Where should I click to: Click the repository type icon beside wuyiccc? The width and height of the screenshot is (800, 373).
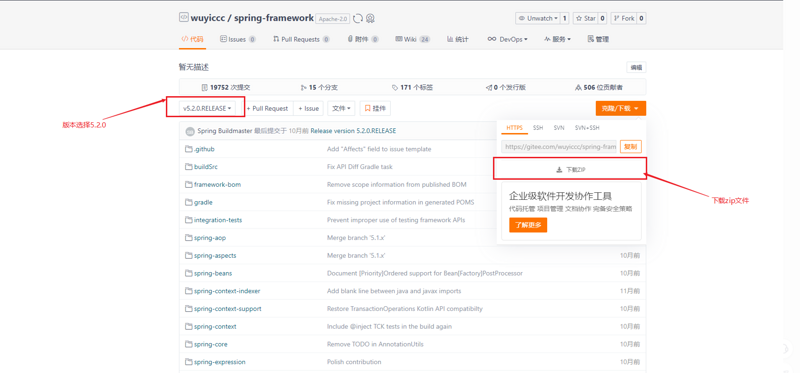[183, 17]
